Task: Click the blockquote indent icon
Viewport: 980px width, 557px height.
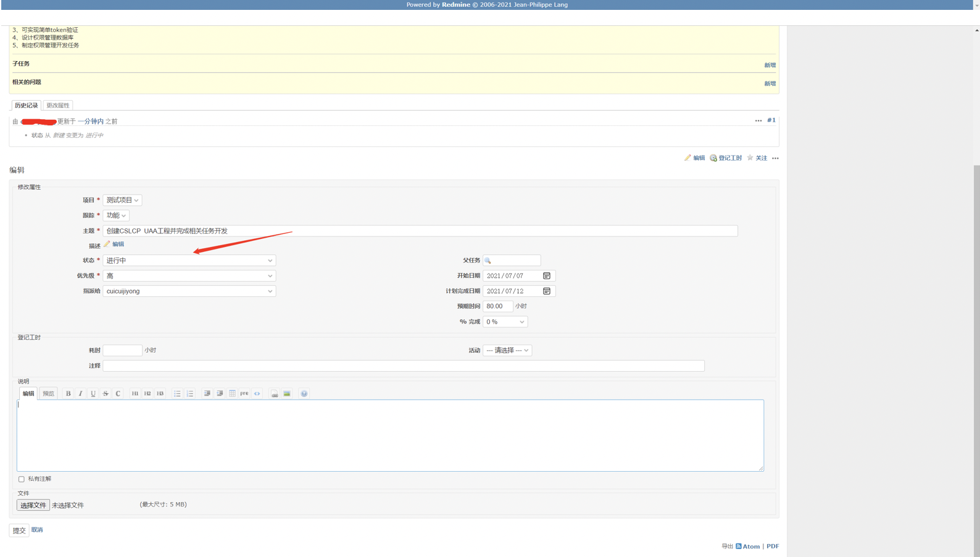Action: point(207,393)
